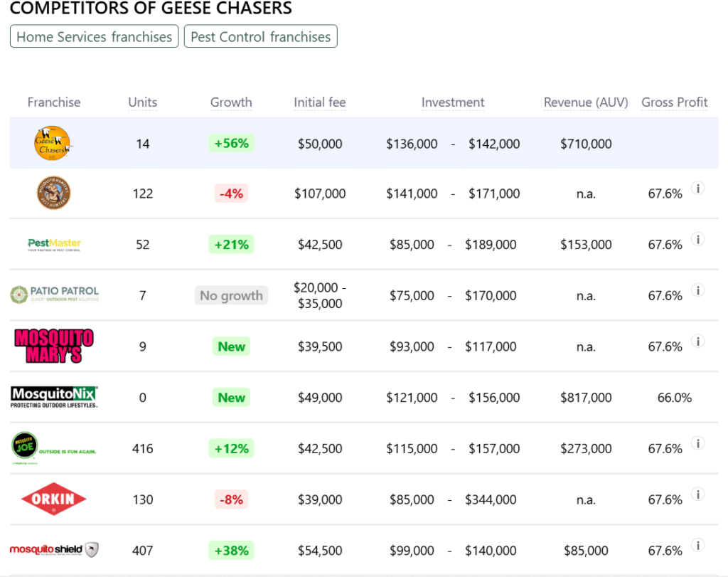Click info icon in Mosquito Mary's row

coord(698,342)
